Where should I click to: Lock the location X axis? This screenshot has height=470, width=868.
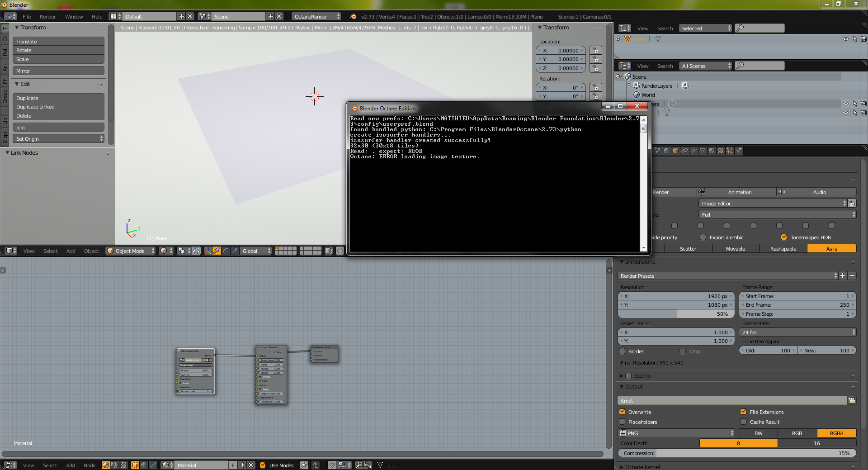(x=596, y=51)
